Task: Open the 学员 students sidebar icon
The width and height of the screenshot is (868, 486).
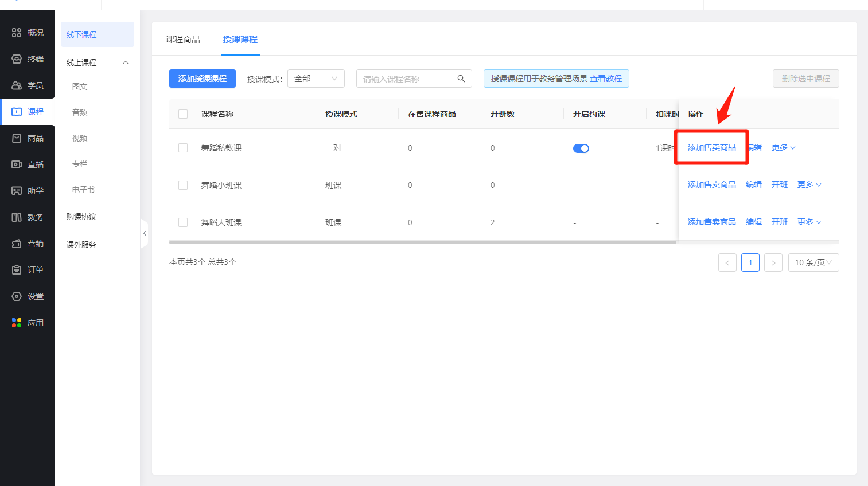Action: (17, 85)
